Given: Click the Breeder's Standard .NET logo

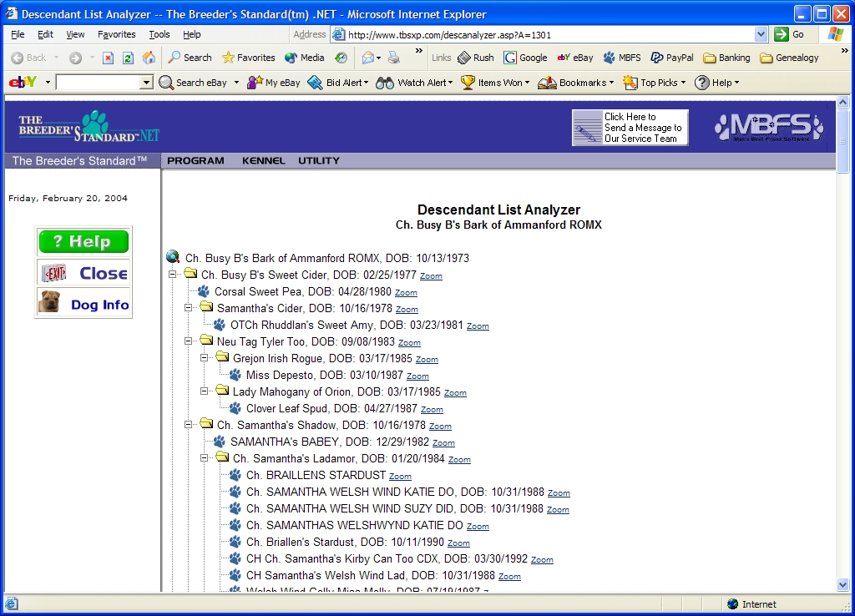Looking at the screenshot, I should click(88, 127).
